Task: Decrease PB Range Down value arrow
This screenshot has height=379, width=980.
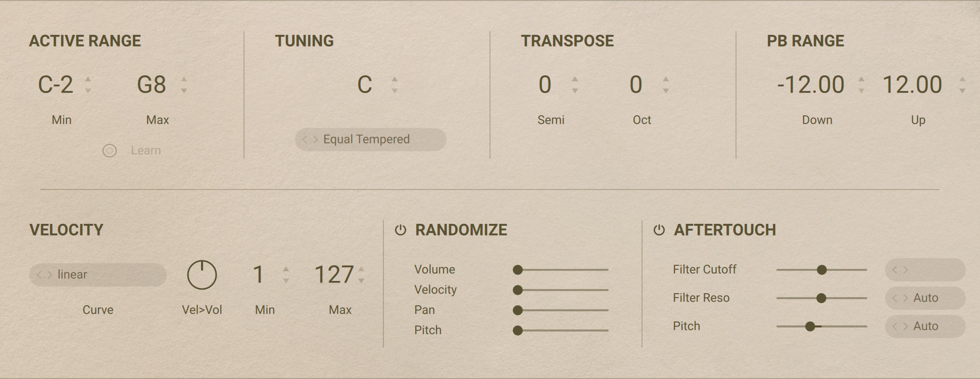Action: (861, 91)
